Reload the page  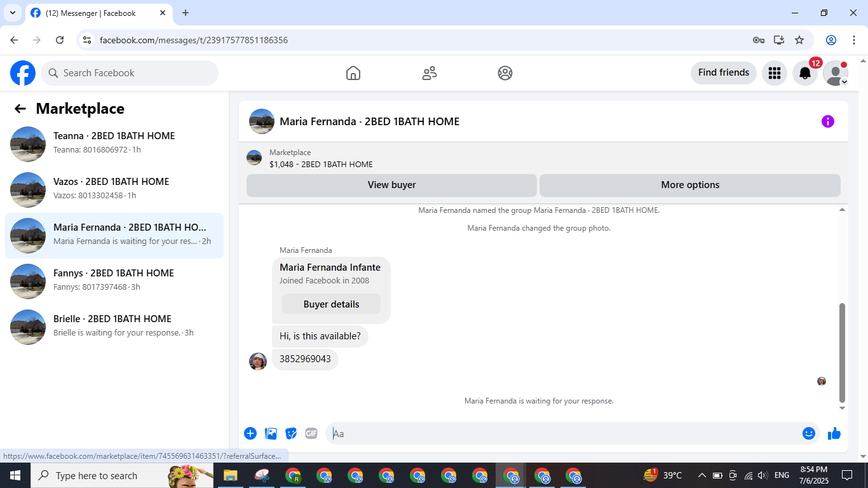(x=60, y=40)
